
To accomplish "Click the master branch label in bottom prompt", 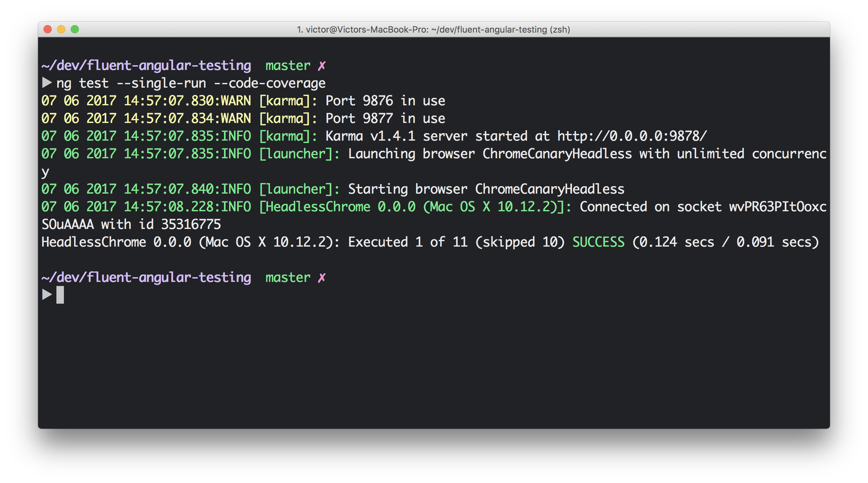I will pyautogui.click(x=288, y=278).
